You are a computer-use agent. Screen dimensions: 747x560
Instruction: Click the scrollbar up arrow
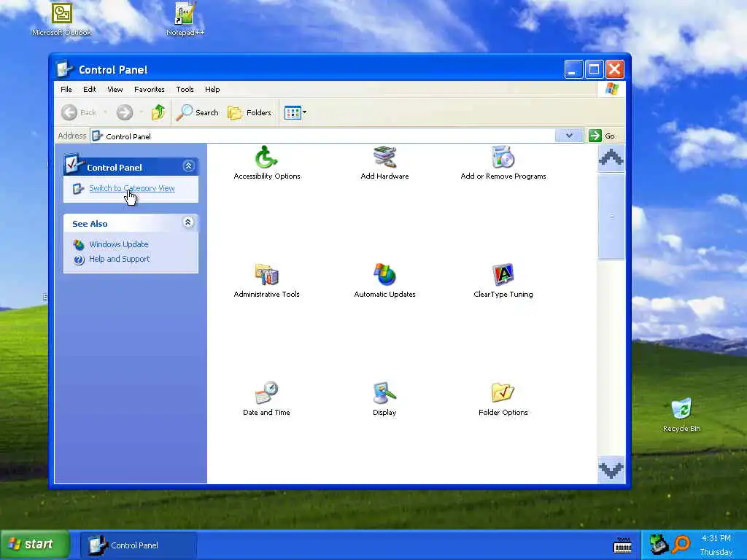[x=611, y=158]
